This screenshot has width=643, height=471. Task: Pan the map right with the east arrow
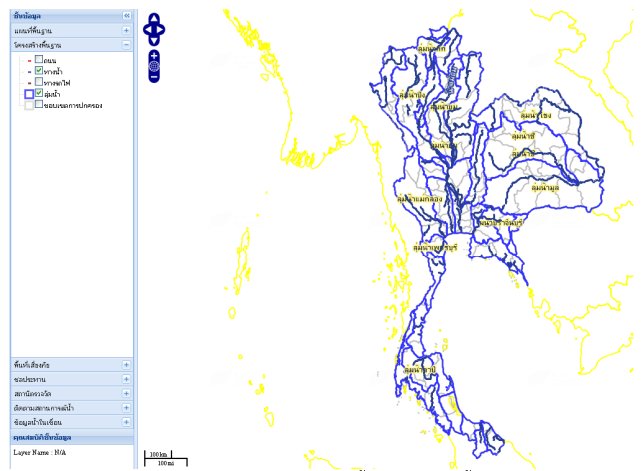pos(161,30)
